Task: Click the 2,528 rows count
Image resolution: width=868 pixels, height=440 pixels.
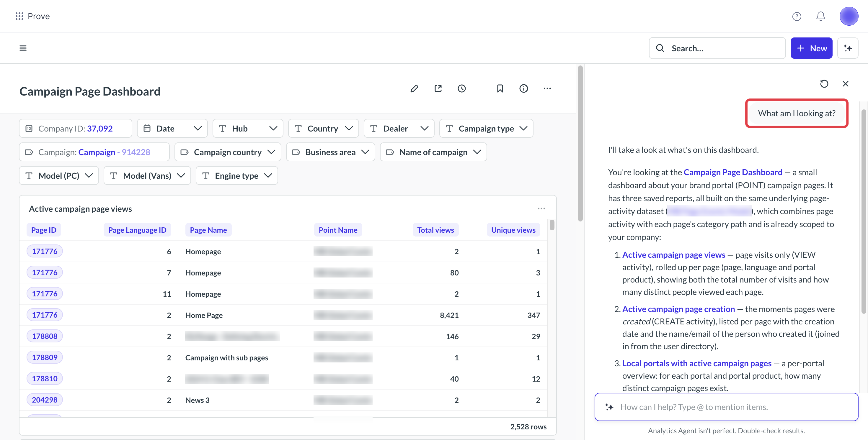Action: click(528, 426)
